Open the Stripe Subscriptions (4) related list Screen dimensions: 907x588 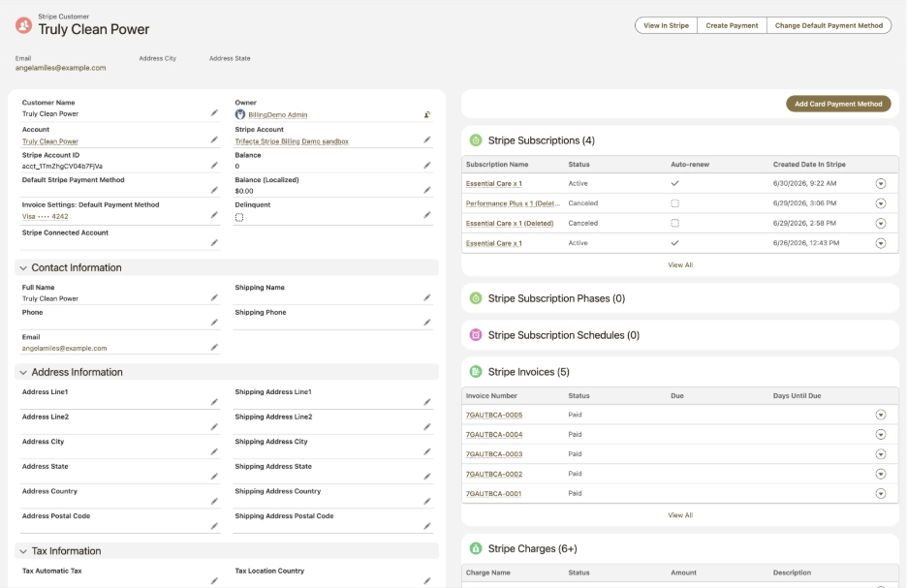pos(541,140)
